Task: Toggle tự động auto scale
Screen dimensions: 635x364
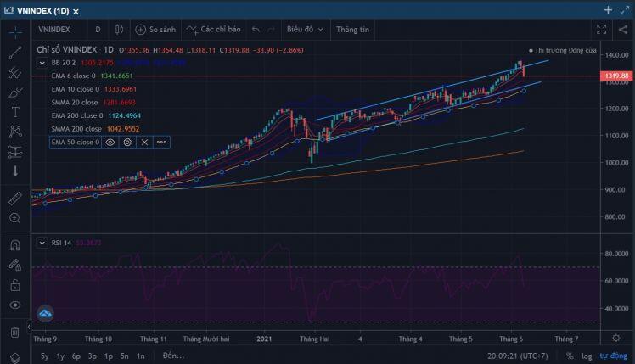Action: (x=613, y=356)
